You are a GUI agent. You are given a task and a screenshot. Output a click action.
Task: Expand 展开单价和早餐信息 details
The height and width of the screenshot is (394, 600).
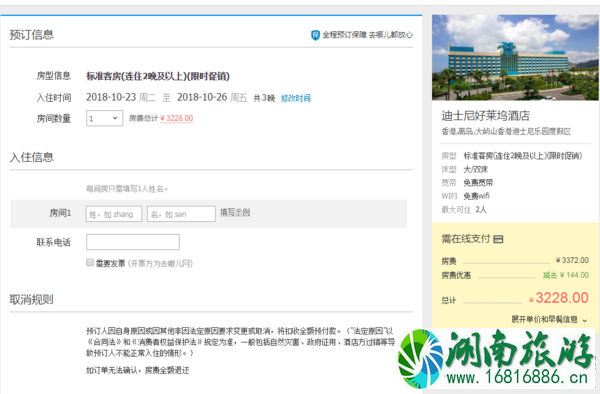pos(549,319)
